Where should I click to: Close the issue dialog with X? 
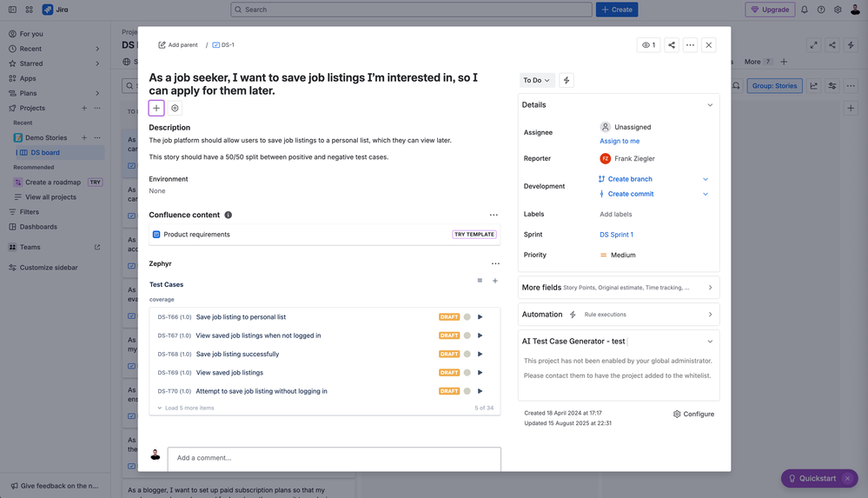click(709, 45)
